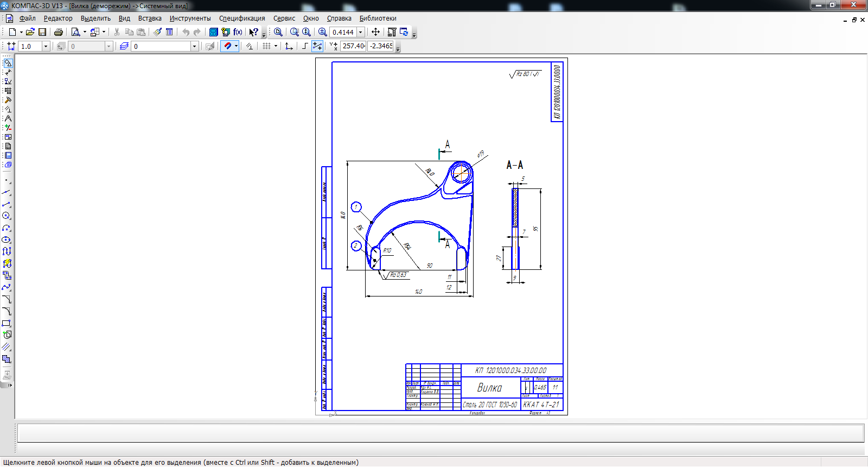Open the library manager icon
Screen dimensions: 868x467
pos(214,32)
